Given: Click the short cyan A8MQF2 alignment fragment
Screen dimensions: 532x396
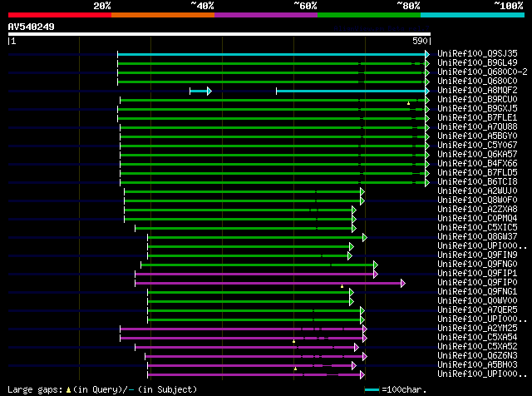Looking at the screenshot, I should (x=199, y=91).
